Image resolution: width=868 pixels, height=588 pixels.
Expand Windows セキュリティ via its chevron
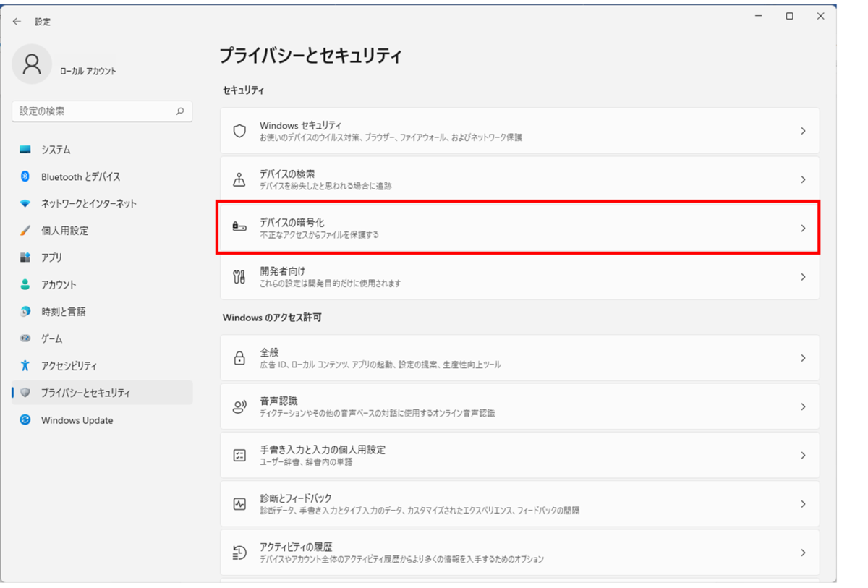(803, 131)
